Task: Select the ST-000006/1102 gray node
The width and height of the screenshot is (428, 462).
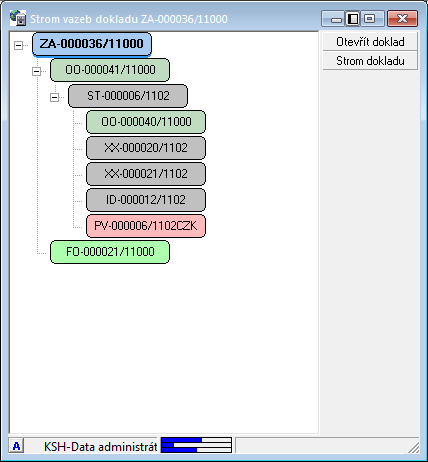Action: pos(128,96)
